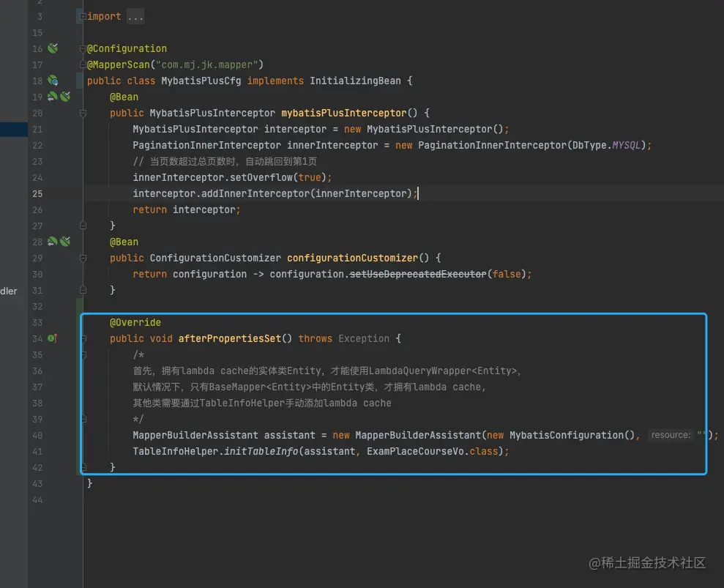Click the @Bean annotation on line 19

click(124, 97)
